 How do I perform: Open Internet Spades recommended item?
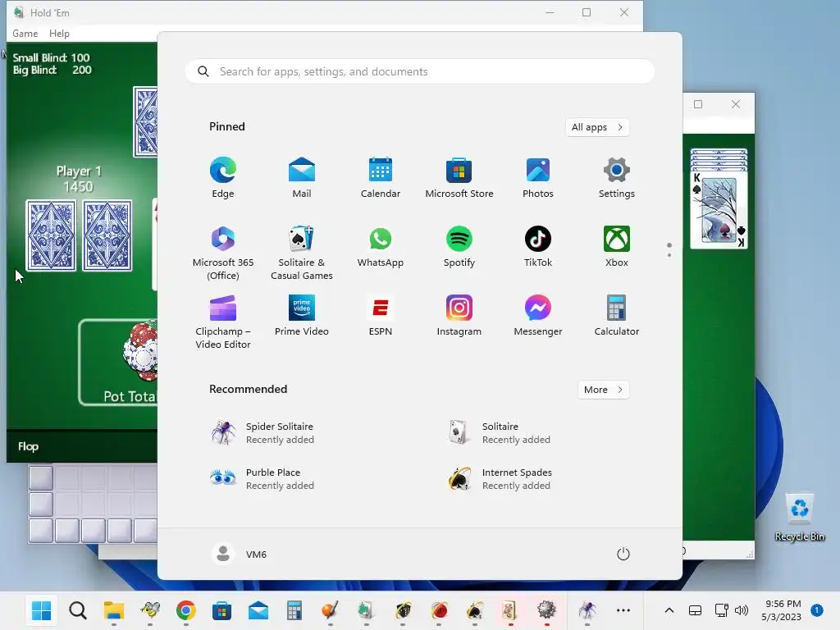(500, 478)
